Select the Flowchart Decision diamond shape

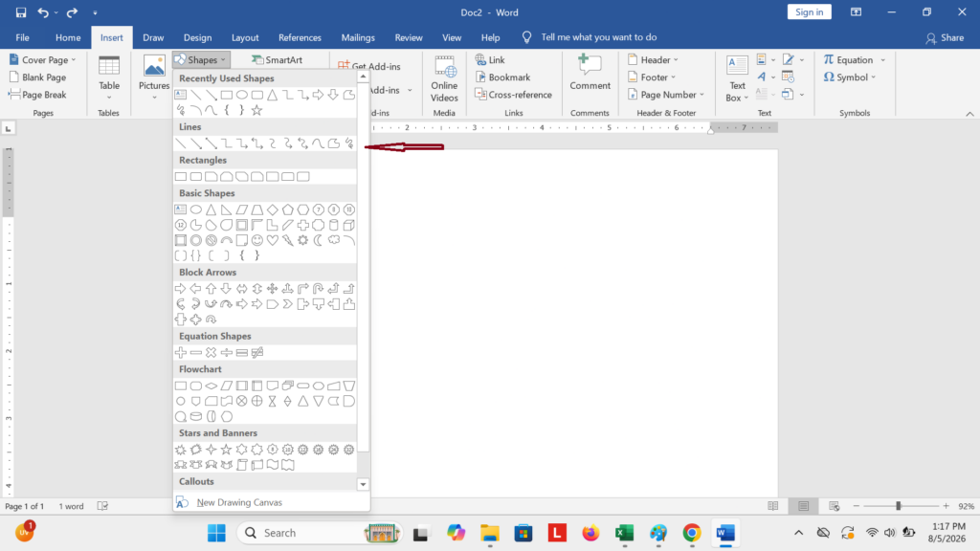[212, 386]
